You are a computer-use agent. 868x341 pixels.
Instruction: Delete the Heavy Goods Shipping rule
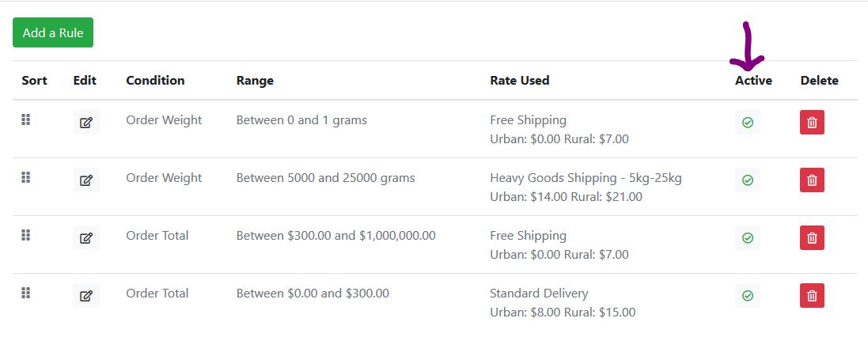812,180
